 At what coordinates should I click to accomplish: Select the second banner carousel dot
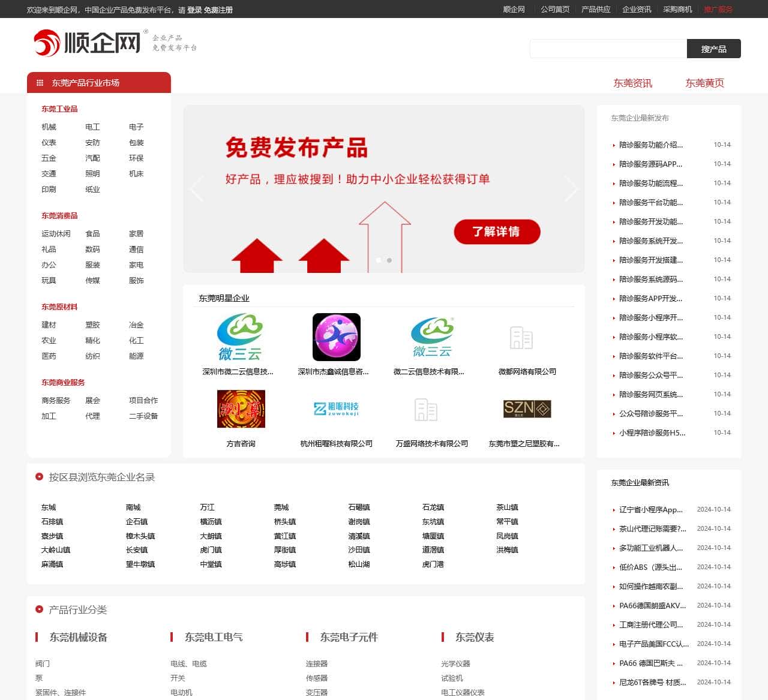[389, 260]
